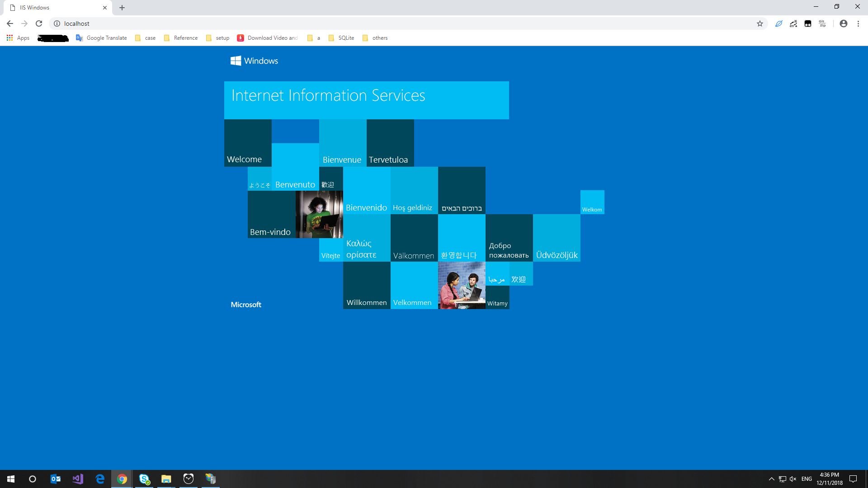Switch the ENG input language indicator

[x=807, y=479]
